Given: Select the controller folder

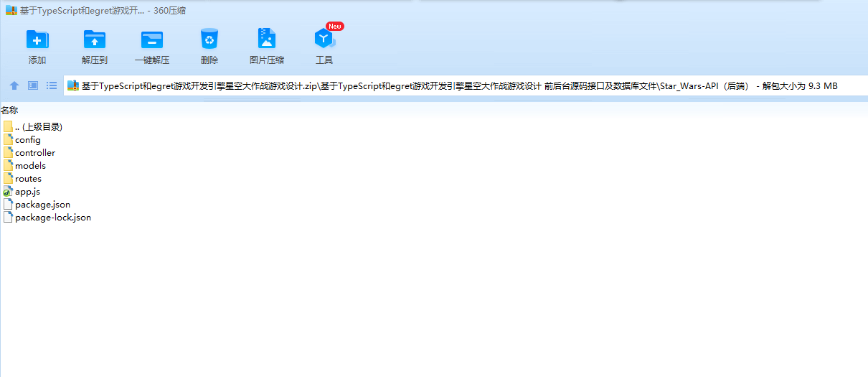Looking at the screenshot, I should pos(29,152).
